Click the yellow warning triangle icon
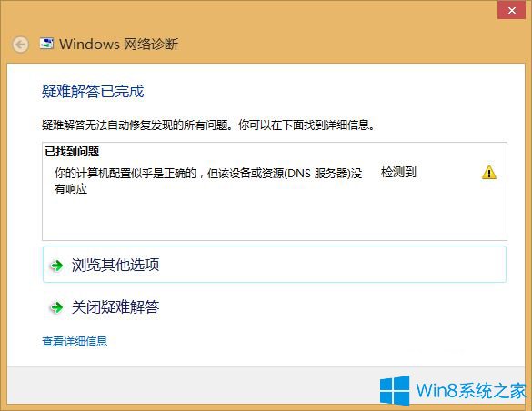532x411 pixels. coord(489,172)
